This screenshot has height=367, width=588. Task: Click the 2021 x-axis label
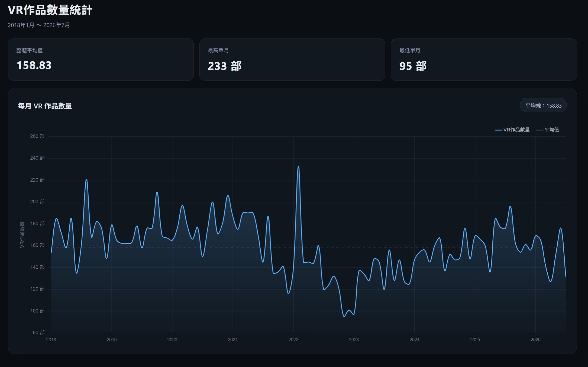[233, 340]
